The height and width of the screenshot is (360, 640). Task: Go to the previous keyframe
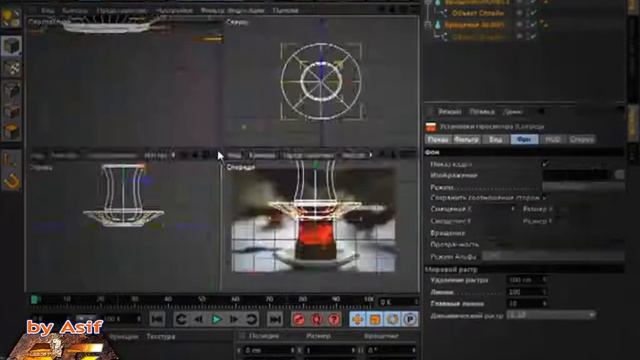(181, 319)
